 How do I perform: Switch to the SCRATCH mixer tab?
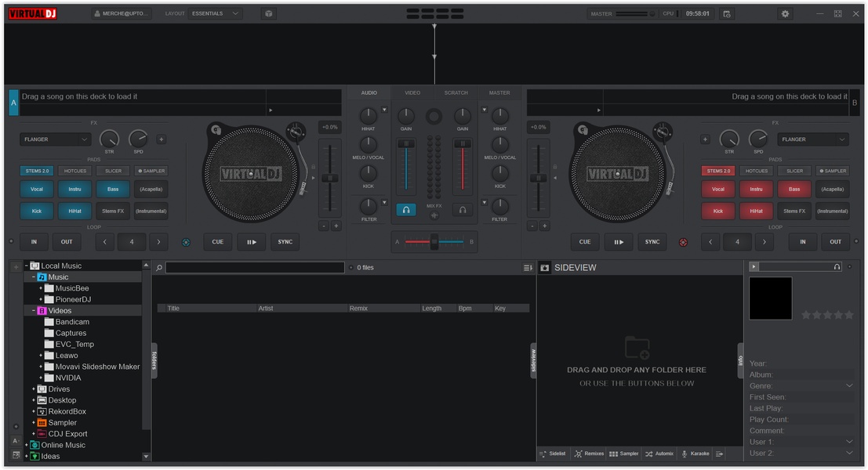456,92
